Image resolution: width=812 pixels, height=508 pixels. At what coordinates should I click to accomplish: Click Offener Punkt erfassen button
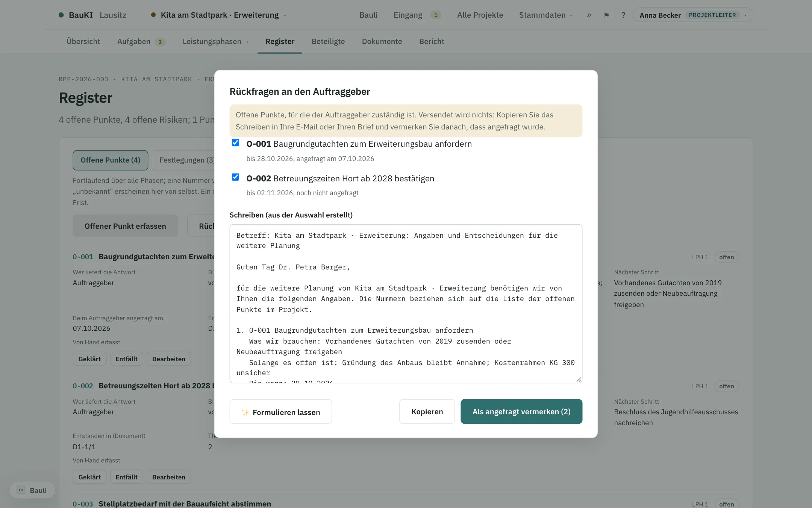point(125,226)
